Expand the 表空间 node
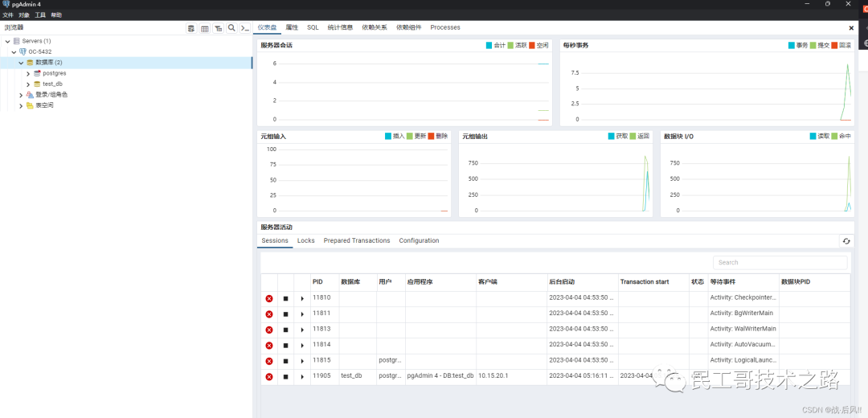The height and width of the screenshot is (418, 868). pos(21,105)
